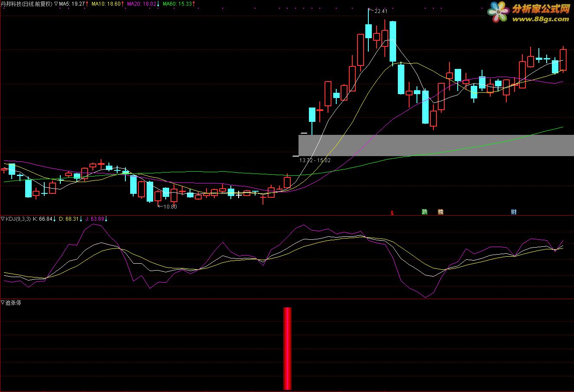
Task: Click the 13.72 - 15.02 gap range label
Action: (315, 160)
